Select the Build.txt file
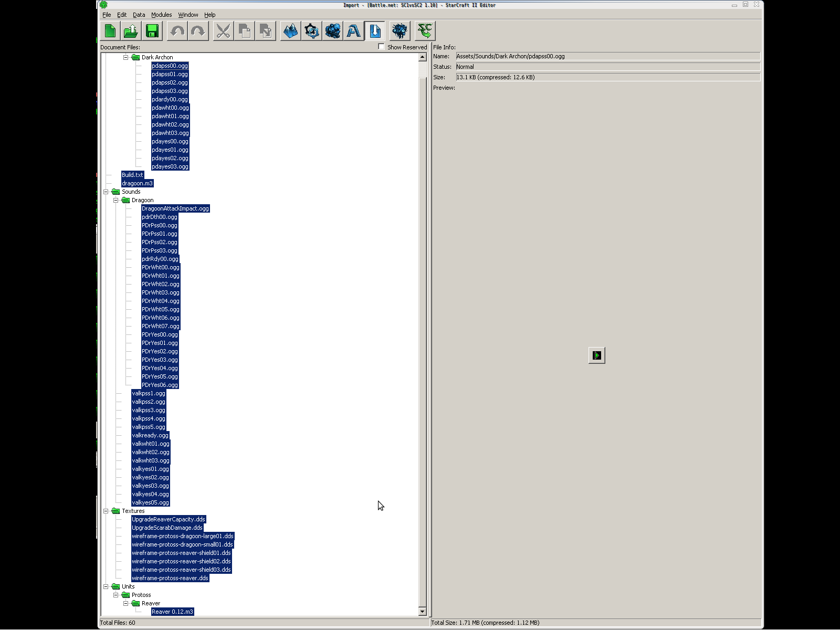 132,175
